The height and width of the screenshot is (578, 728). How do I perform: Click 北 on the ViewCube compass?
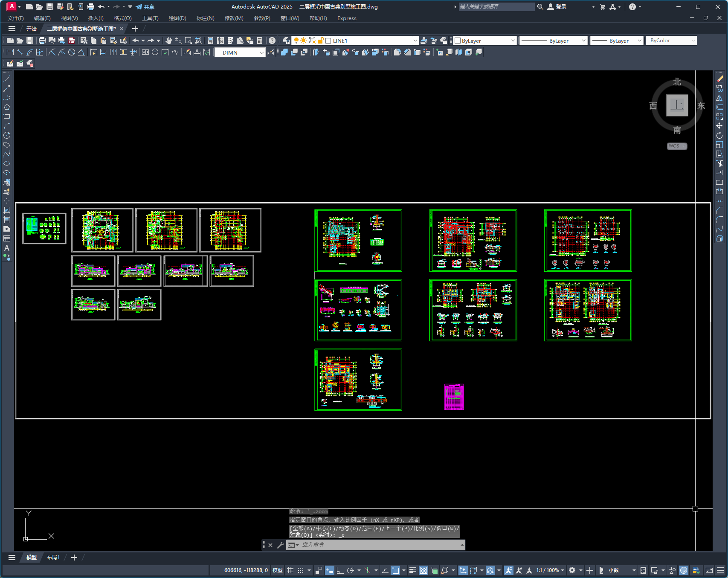point(677,82)
